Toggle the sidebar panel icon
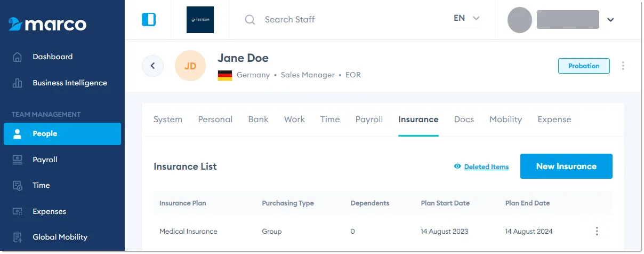Viewport: 644px width, 254px height. click(x=149, y=20)
